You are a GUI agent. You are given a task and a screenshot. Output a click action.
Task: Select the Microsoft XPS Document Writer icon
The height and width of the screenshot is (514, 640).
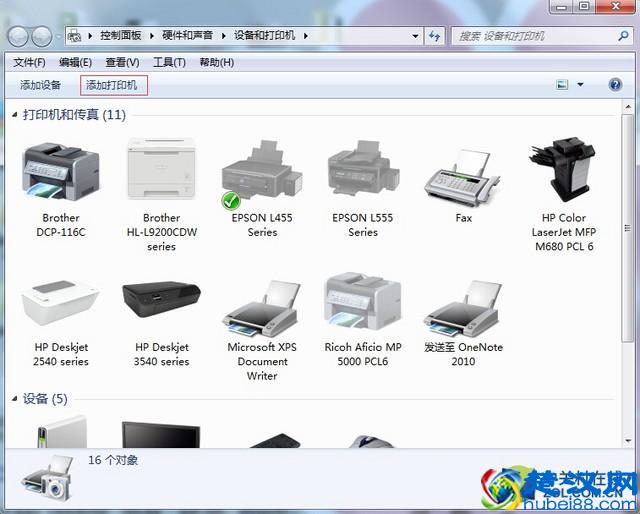click(x=262, y=308)
